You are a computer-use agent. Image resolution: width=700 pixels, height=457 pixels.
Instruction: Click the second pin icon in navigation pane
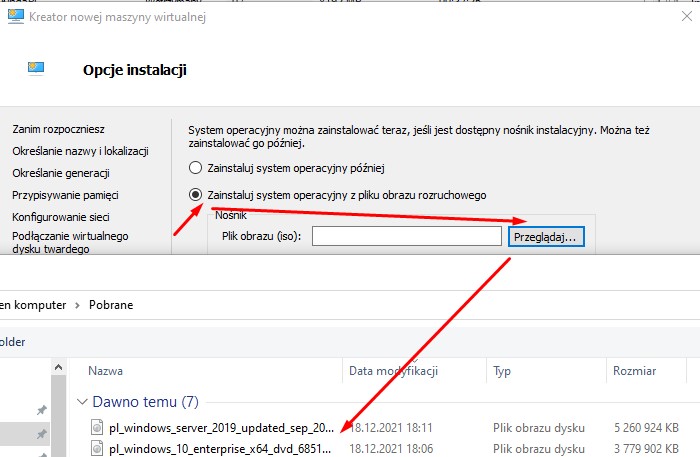point(42,433)
